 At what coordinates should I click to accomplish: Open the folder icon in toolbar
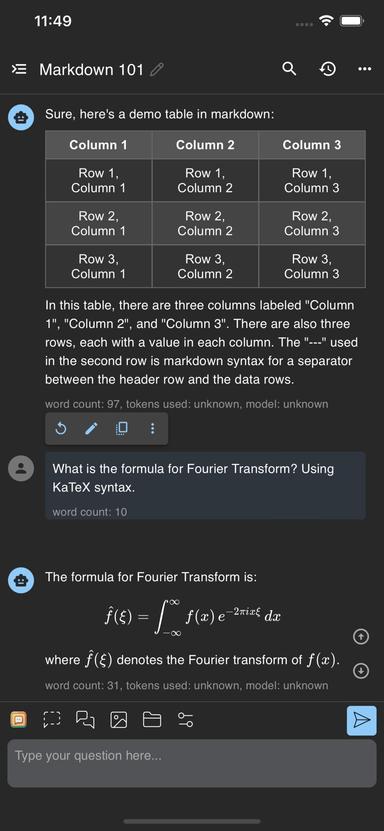coord(152,720)
